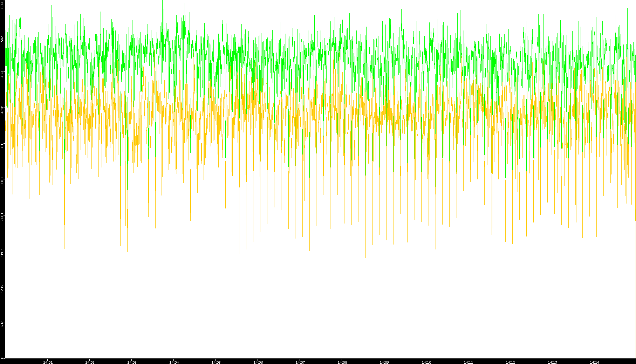Click the 3615 y-axis value

[x=2, y=145]
